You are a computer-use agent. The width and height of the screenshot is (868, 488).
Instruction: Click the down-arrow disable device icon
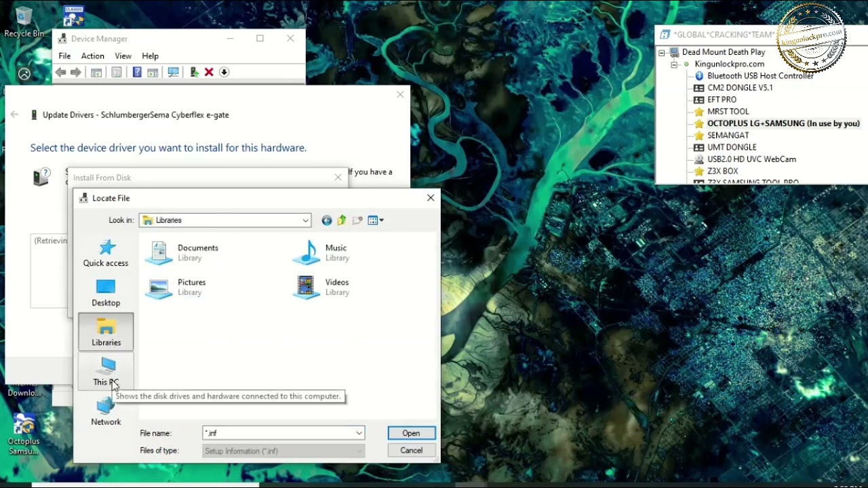click(x=224, y=73)
